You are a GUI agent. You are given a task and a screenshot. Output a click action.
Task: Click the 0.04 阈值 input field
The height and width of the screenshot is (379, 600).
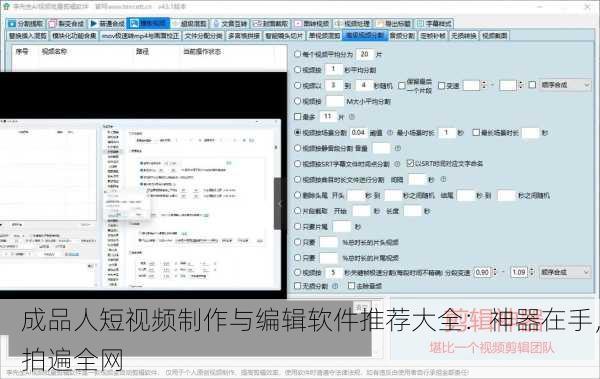tap(358, 132)
